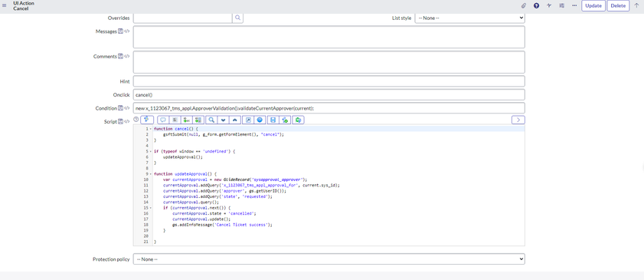Toggle full screen script editor
The image size is (644, 280).
[248, 120]
